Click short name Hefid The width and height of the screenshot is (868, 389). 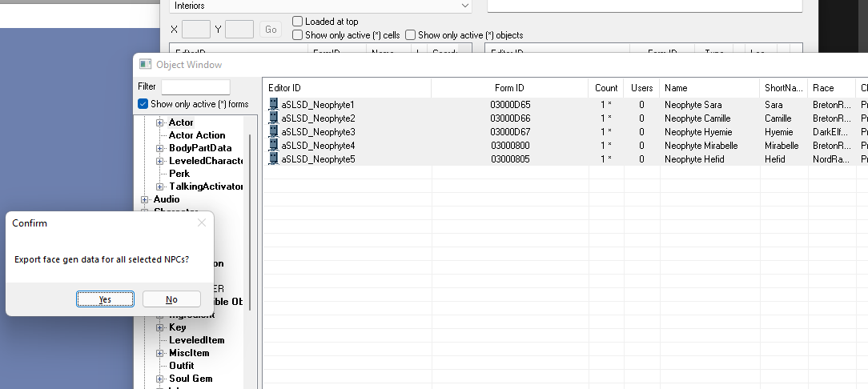tap(776, 159)
